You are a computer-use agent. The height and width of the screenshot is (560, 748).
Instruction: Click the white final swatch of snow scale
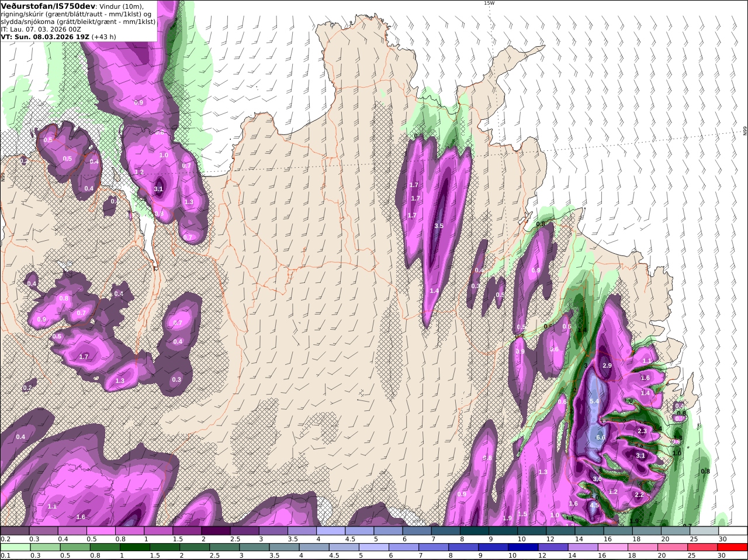pyautogui.click(x=733, y=530)
